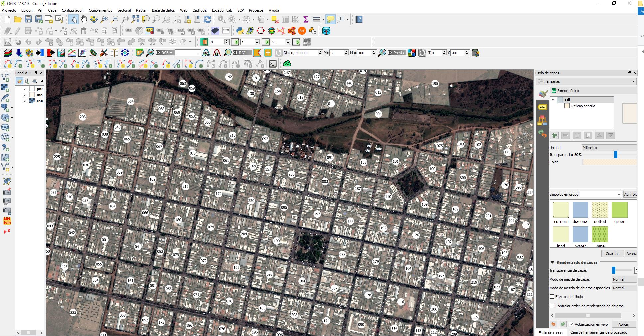Click the SCP settings tools icon

pyautogui.click(x=104, y=53)
